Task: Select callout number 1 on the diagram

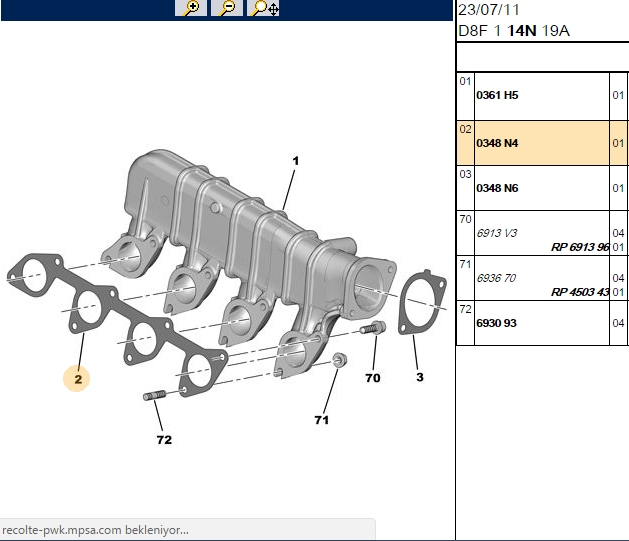Action: coord(296,161)
